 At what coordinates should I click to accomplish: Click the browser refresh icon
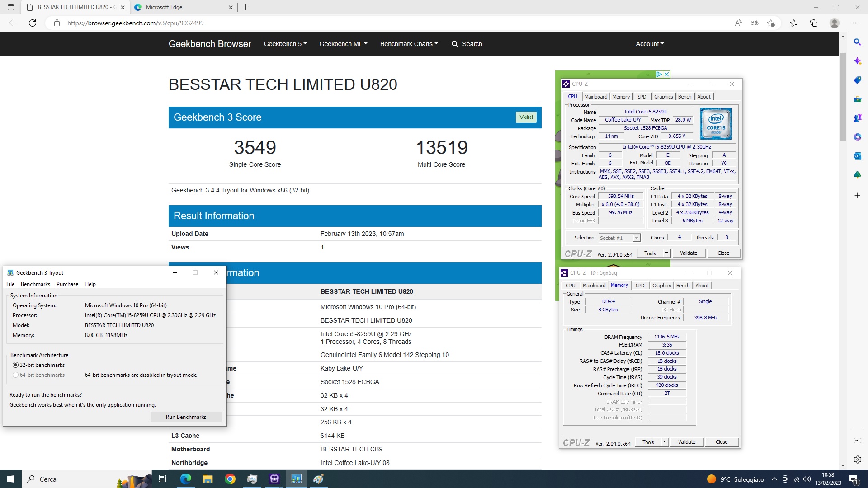point(33,23)
